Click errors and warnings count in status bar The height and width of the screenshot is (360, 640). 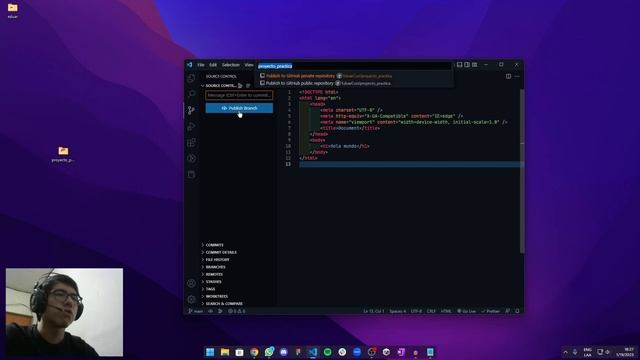point(237,311)
